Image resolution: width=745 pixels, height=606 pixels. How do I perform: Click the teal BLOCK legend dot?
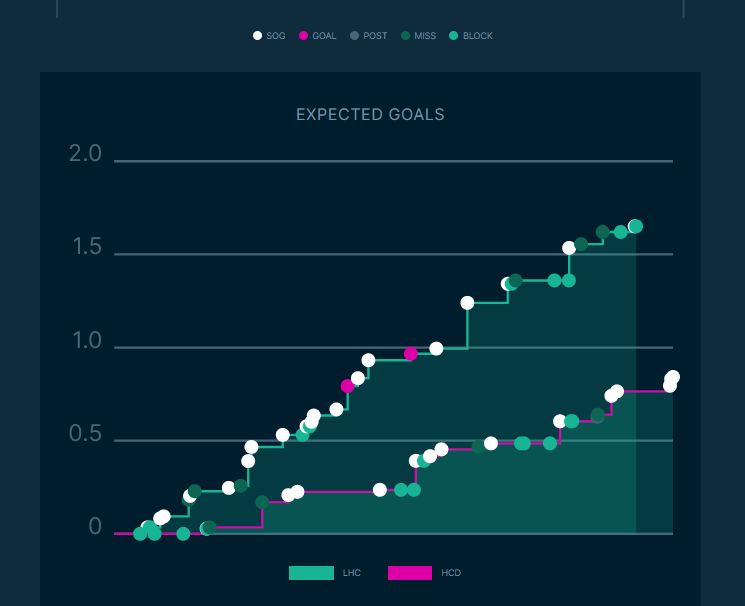(x=453, y=36)
